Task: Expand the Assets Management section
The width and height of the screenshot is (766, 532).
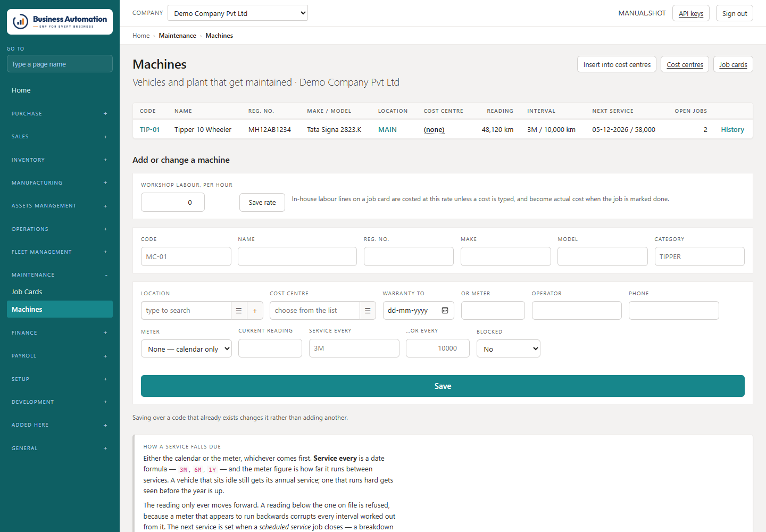Action: 60,206
